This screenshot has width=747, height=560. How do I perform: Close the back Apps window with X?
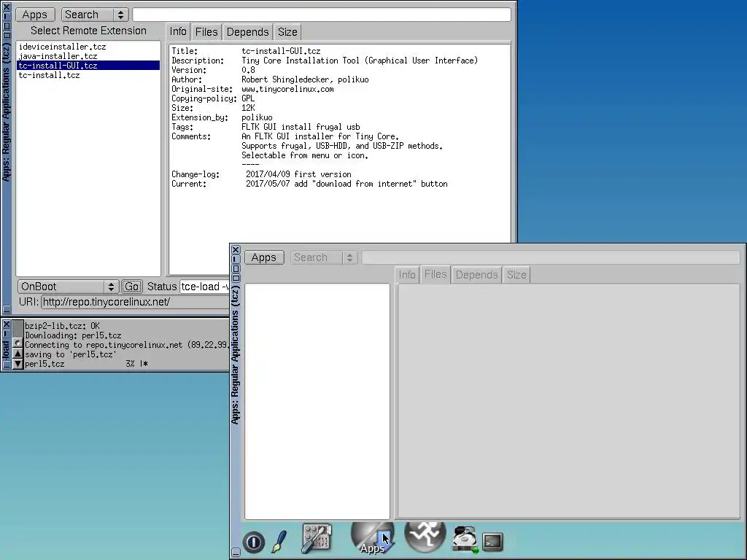coord(7,7)
